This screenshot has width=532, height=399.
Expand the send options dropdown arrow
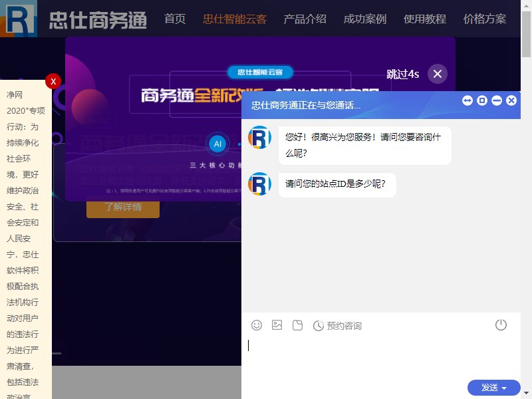(x=504, y=388)
